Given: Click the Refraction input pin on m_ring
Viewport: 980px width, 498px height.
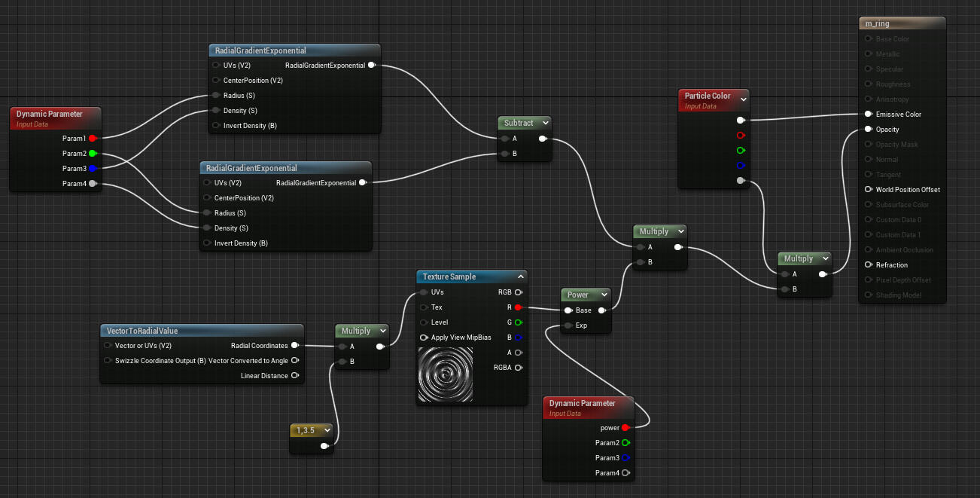Looking at the screenshot, I should pyautogui.click(x=869, y=265).
